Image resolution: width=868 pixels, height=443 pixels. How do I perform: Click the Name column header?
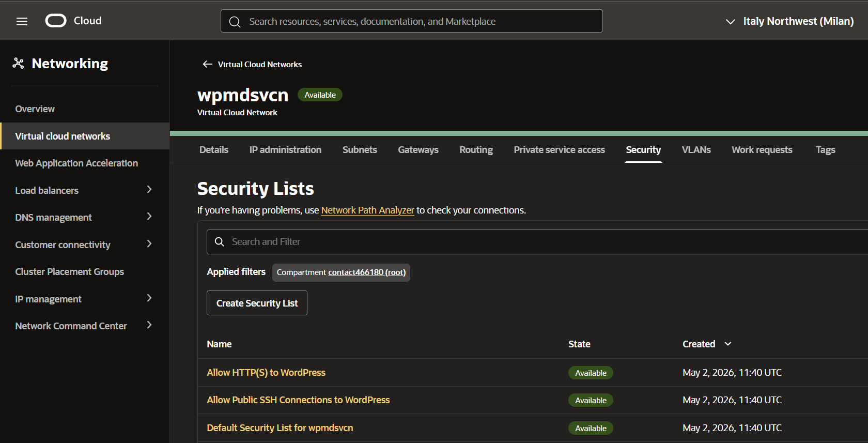coord(219,344)
